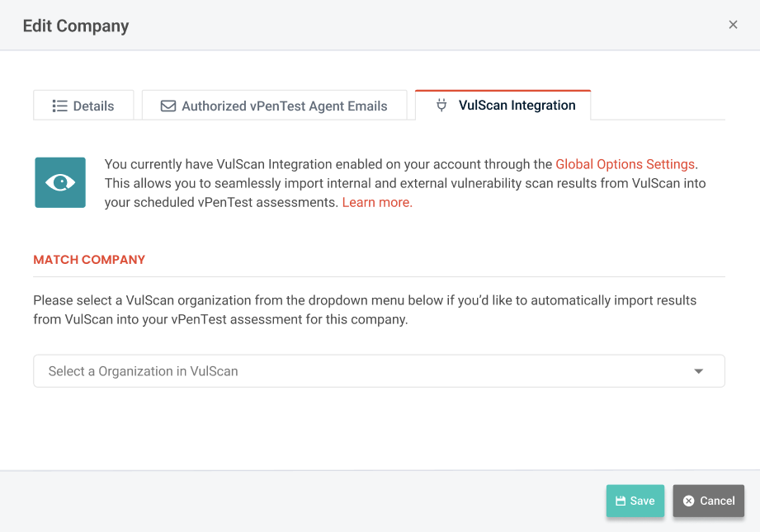Open the Authorized vPenTest Agent Emails tab
Screen dimensions: 760x532
pos(275,106)
